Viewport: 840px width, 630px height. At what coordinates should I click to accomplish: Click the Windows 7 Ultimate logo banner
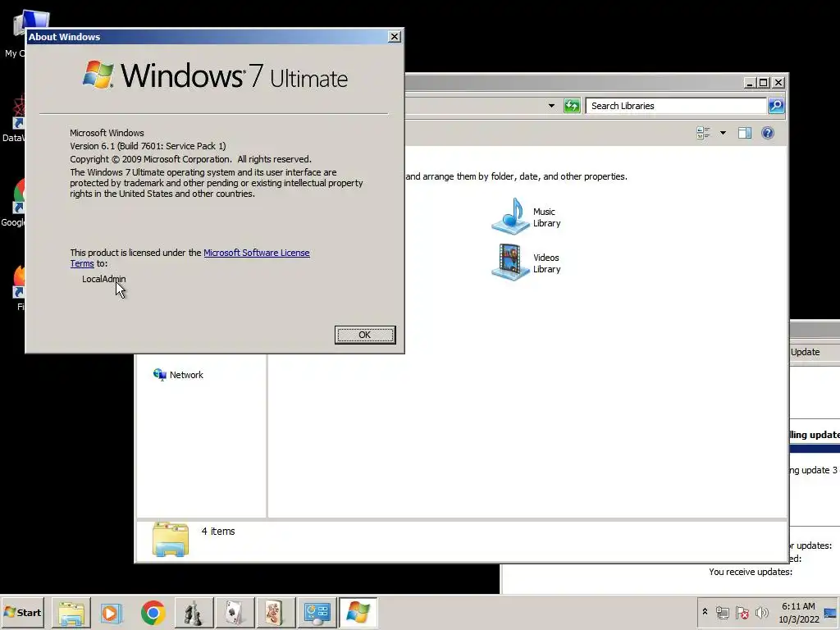click(x=215, y=76)
